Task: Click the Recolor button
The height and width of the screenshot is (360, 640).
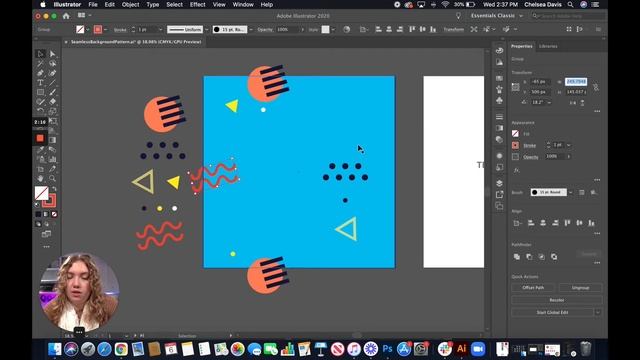Action: coord(557,300)
